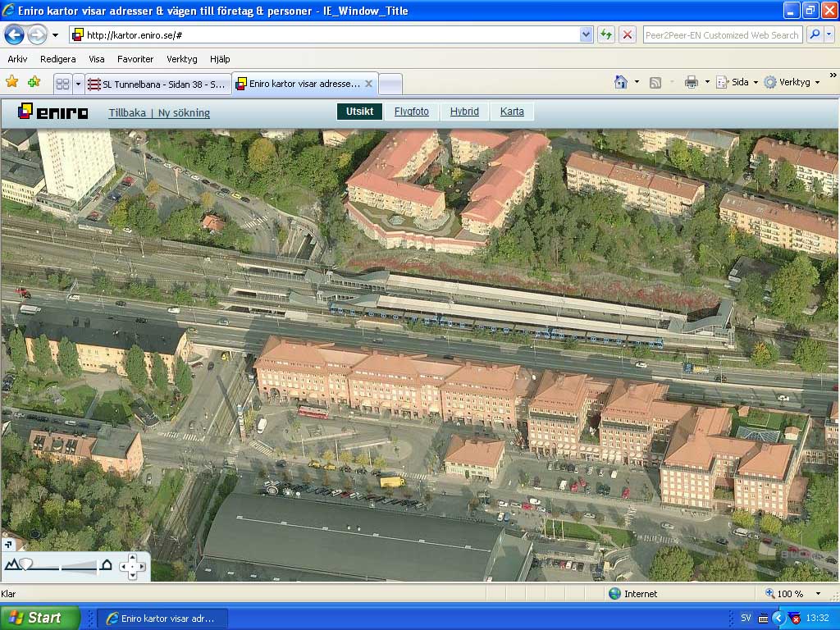The width and height of the screenshot is (840, 630).
Task: Open the Favorites star icon
Action: [x=12, y=82]
